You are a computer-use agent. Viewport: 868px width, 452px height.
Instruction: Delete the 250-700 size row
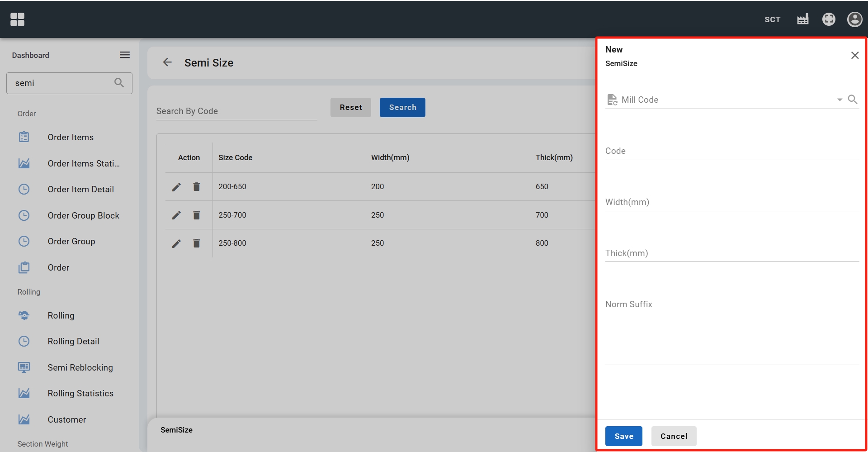coord(197,215)
